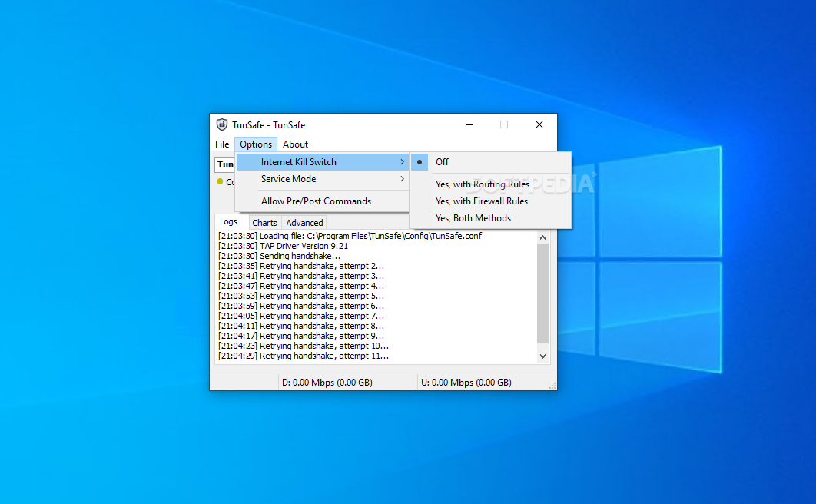Open the File menu
Viewport: 816px width, 504px height.
pyautogui.click(x=222, y=144)
